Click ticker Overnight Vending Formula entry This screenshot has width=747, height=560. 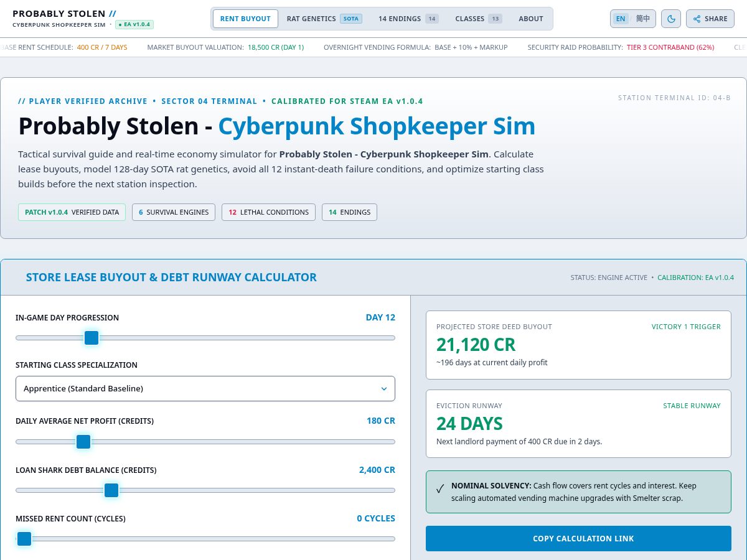pos(415,47)
